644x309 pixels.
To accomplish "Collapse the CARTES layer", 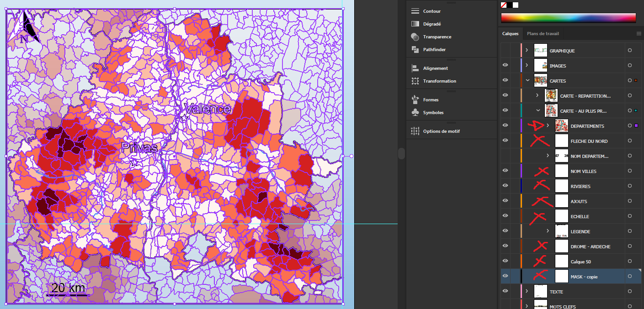I will click(x=527, y=80).
